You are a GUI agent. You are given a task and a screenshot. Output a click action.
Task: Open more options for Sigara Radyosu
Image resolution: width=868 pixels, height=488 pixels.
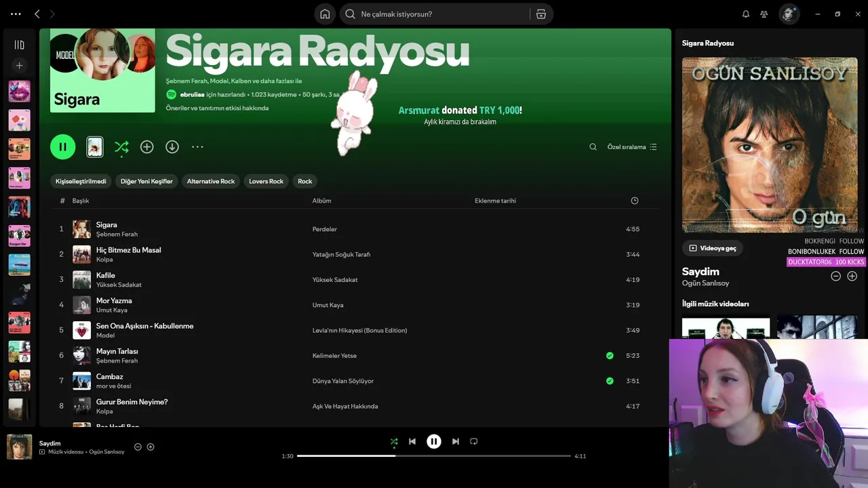(x=197, y=146)
